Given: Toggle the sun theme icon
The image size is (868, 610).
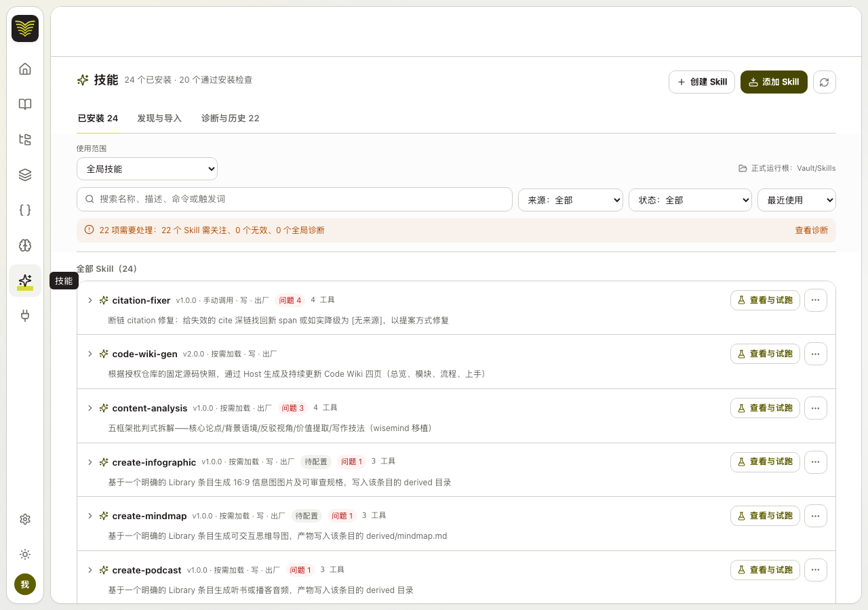Looking at the screenshot, I should pos(25,554).
